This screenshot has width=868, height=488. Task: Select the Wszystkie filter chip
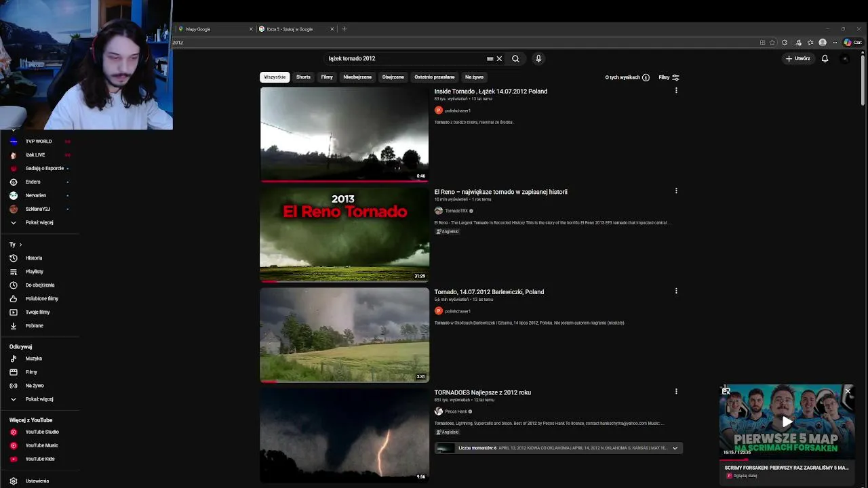pos(275,77)
